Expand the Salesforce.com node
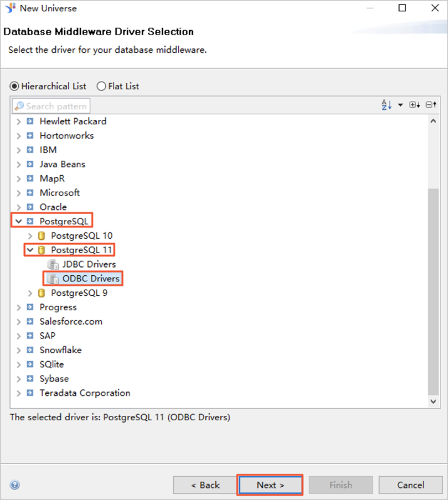This screenshot has width=448, height=500. click(18, 322)
